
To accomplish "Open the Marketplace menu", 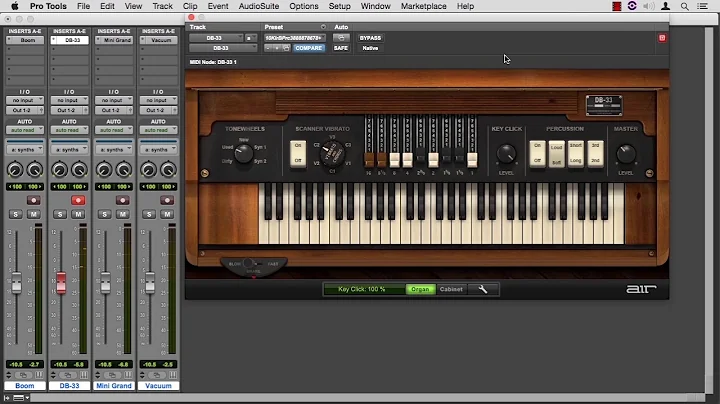I will click(x=423, y=6).
